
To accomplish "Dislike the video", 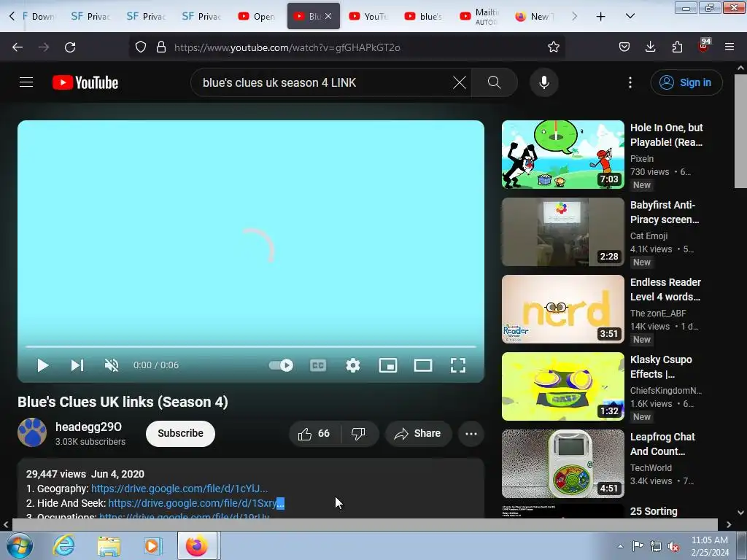I will coord(358,433).
